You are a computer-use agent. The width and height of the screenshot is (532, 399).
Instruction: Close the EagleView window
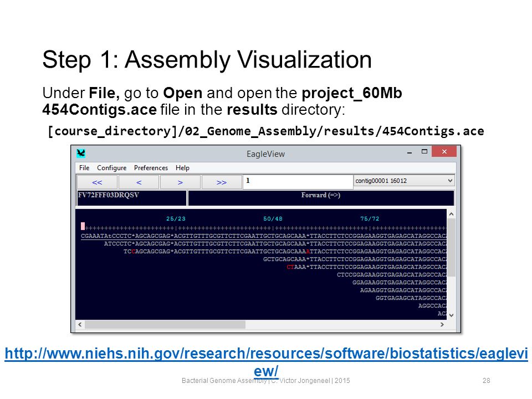point(444,151)
